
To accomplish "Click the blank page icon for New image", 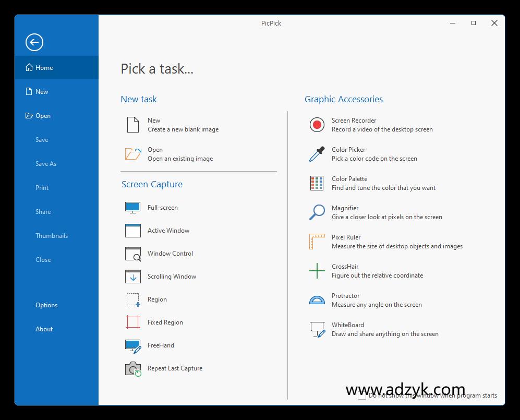I will click(x=133, y=125).
